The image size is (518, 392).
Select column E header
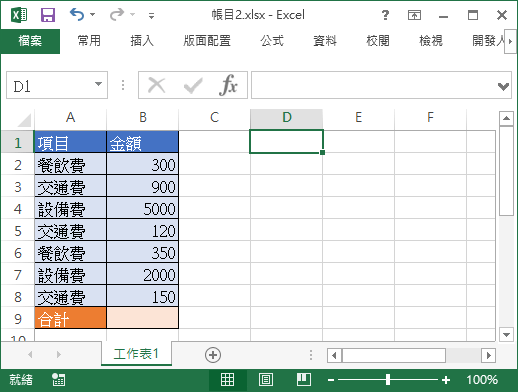click(x=358, y=117)
